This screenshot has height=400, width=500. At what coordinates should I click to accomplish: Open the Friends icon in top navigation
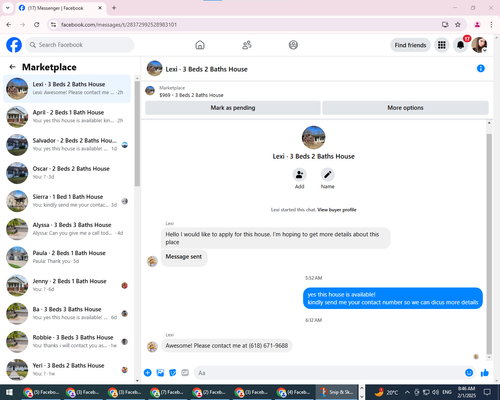click(247, 45)
